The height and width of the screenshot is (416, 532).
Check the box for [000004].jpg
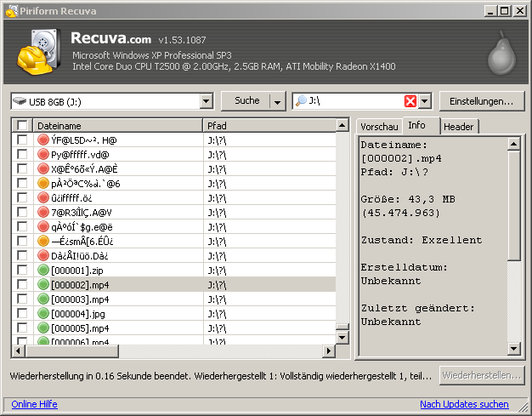tap(22, 313)
